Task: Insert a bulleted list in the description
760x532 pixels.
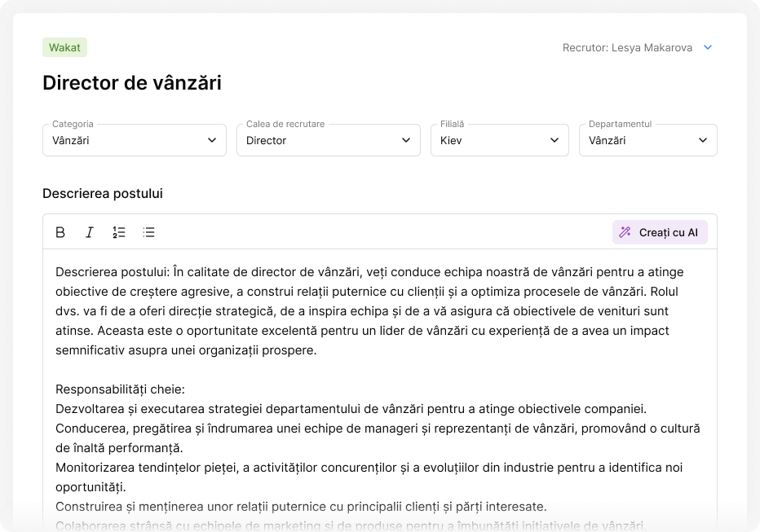Action: coord(148,232)
